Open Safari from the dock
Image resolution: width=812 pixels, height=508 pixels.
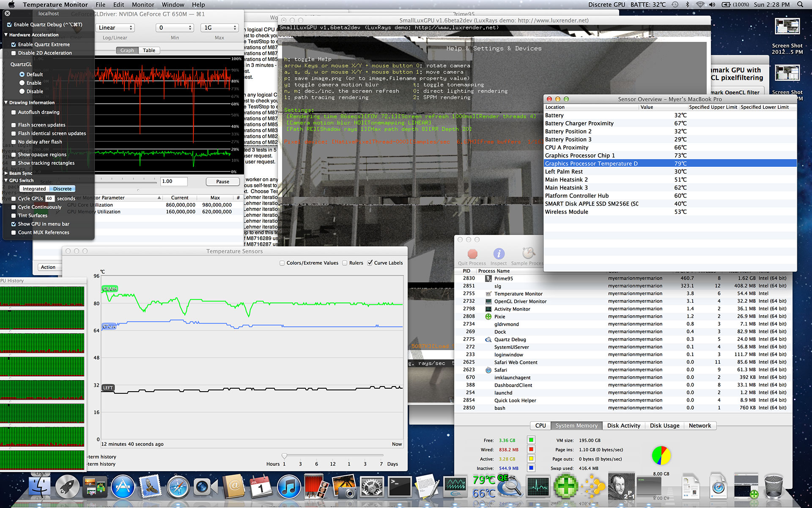(x=178, y=487)
